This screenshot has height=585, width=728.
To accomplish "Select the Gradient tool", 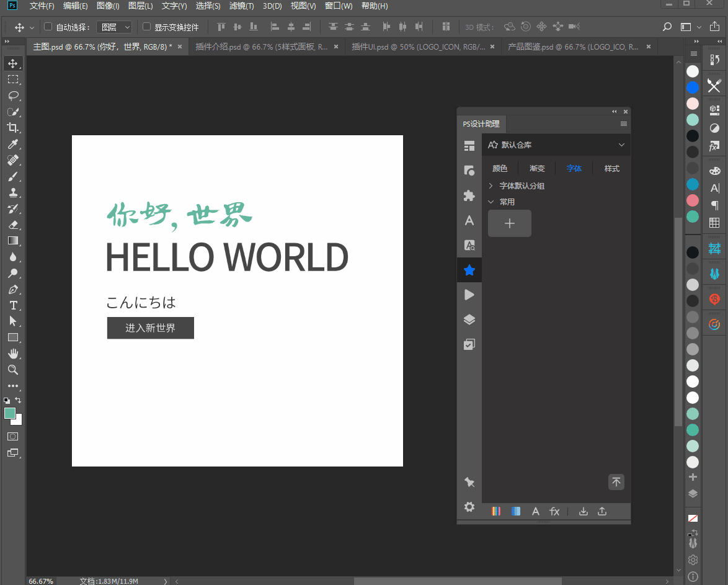I will click(13, 241).
